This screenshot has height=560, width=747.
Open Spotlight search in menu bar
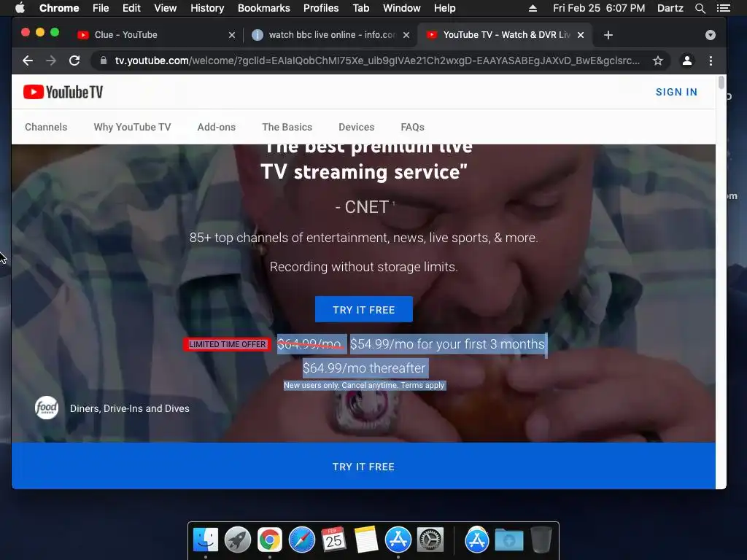[700, 8]
